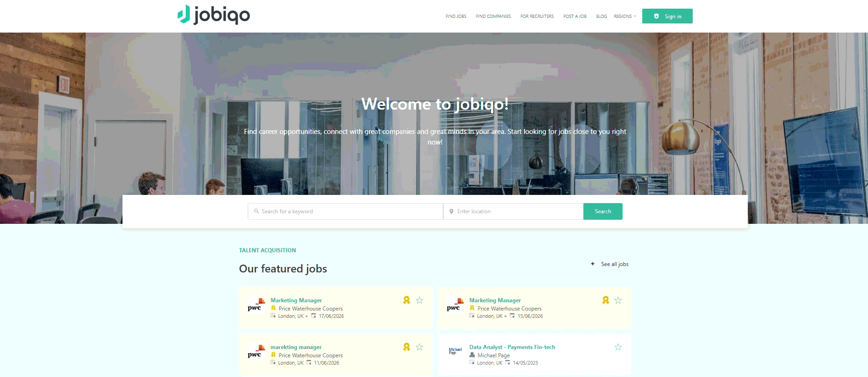Open the marekting manager job listing

click(296, 347)
